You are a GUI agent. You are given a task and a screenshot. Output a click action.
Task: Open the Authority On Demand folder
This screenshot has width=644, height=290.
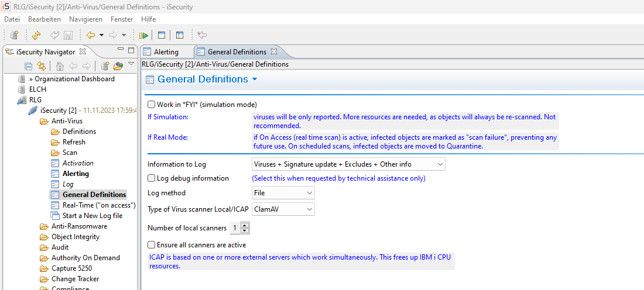click(x=86, y=258)
